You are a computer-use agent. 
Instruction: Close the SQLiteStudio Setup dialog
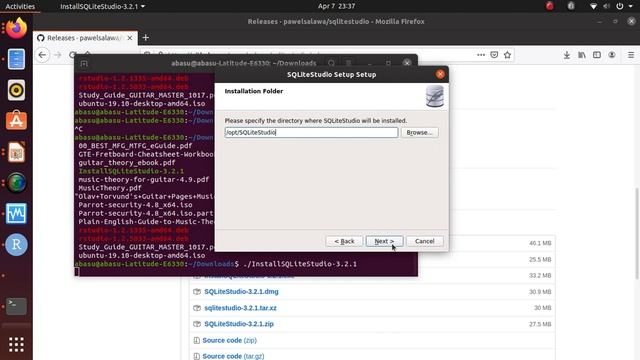[440, 74]
